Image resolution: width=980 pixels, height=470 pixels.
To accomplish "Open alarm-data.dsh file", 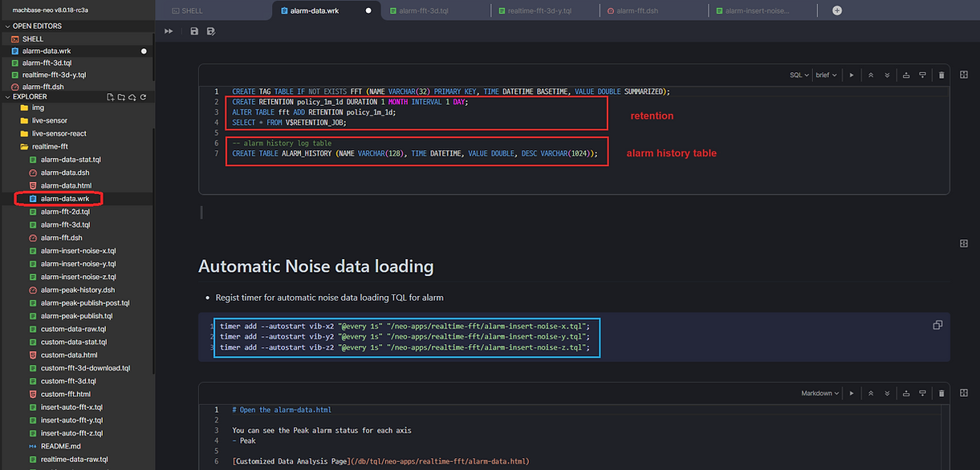I will point(64,172).
